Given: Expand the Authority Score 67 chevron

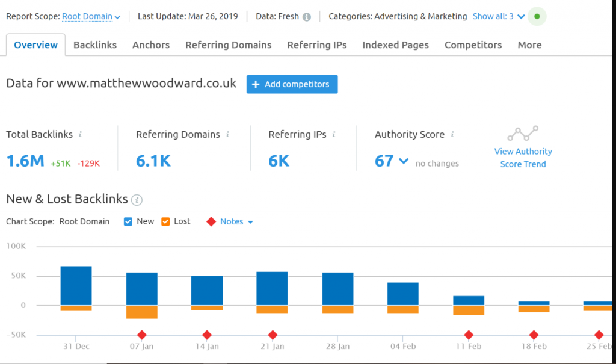Looking at the screenshot, I should (404, 161).
